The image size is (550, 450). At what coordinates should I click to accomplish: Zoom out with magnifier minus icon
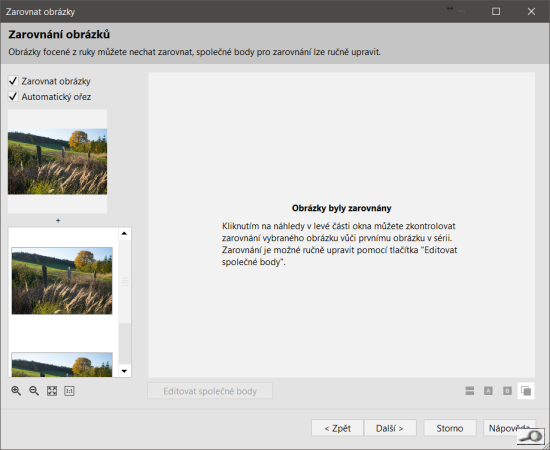[34, 391]
